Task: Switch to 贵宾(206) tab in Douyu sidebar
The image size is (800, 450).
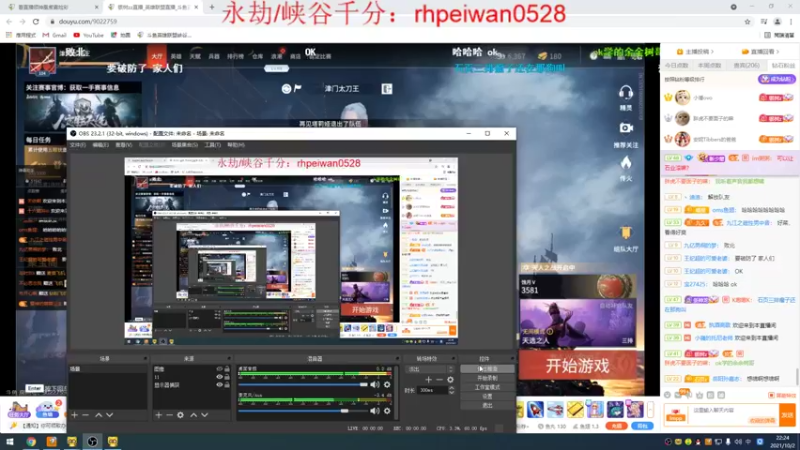Action: [746, 65]
